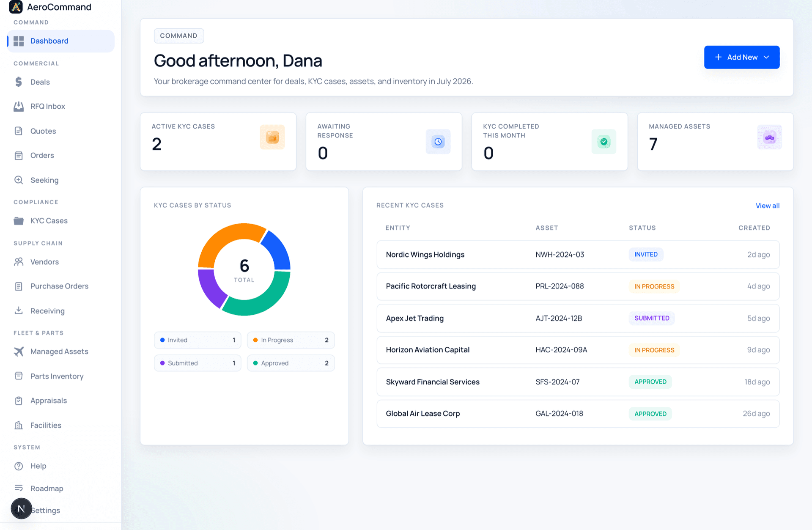Click the KYC Cases folder icon
This screenshot has height=530, width=812.
[19, 221]
